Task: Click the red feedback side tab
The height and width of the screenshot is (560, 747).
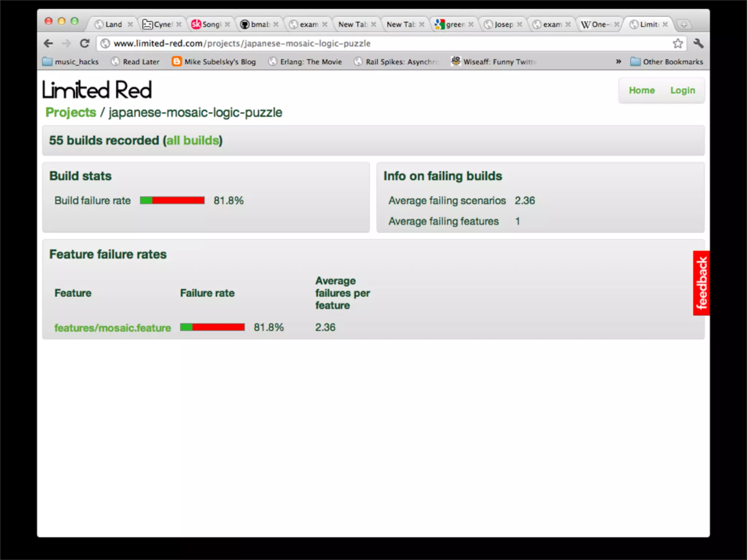Action: coord(701,283)
